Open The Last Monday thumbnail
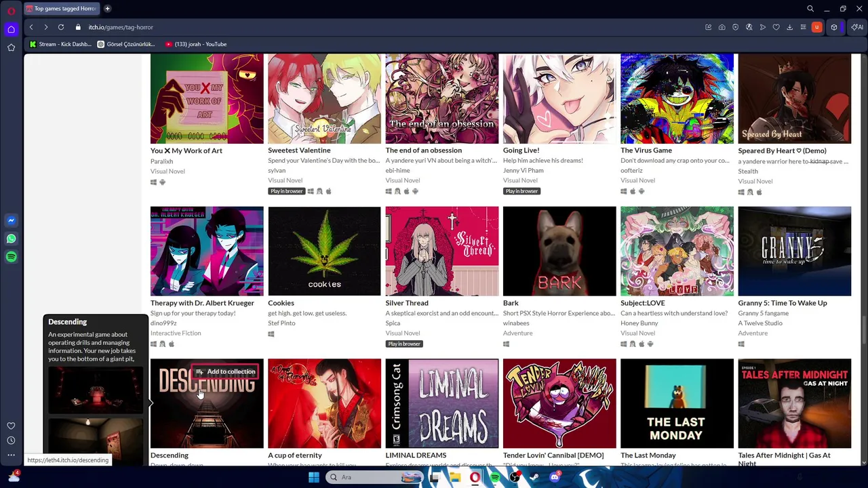 [x=677, y=403]
